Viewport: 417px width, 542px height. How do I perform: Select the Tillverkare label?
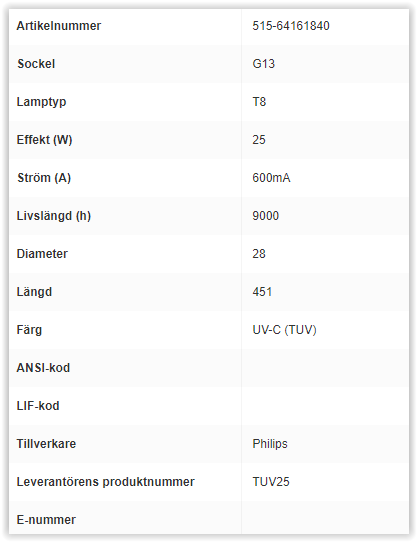coord(46,444)
